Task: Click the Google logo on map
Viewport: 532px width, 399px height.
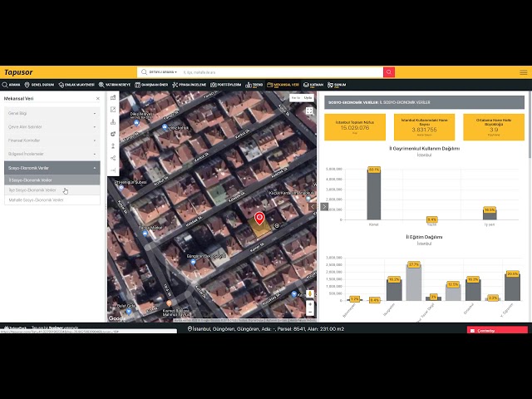Action: tap(117, 318)
